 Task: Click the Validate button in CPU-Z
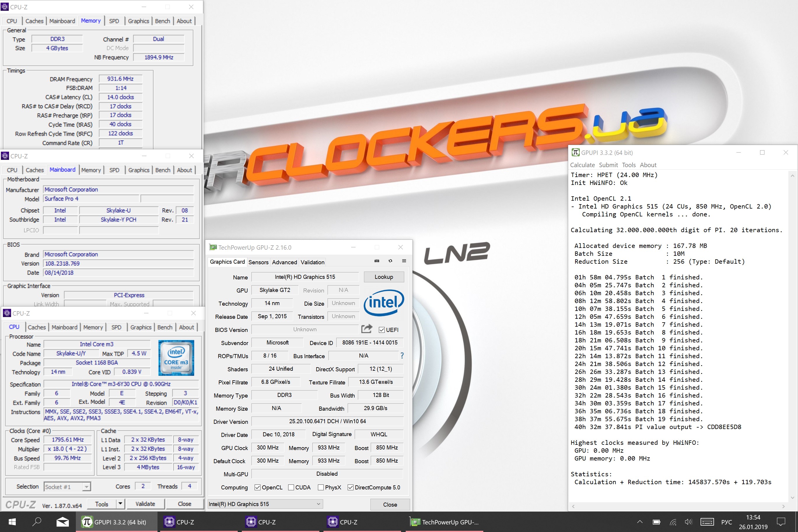pyautogui.click(x=145, y=504)
